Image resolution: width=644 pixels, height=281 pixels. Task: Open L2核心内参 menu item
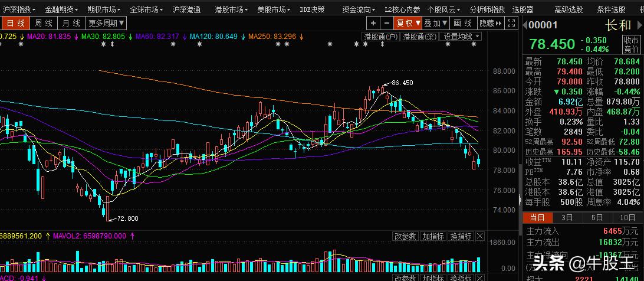402,9
